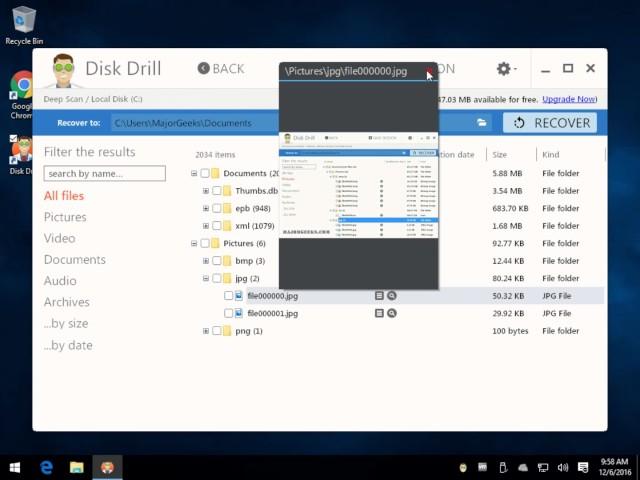The width and height of the screenshot is (640, 480).
Task: Click the USB safely remove tray icon
Action: coord(503,467)
